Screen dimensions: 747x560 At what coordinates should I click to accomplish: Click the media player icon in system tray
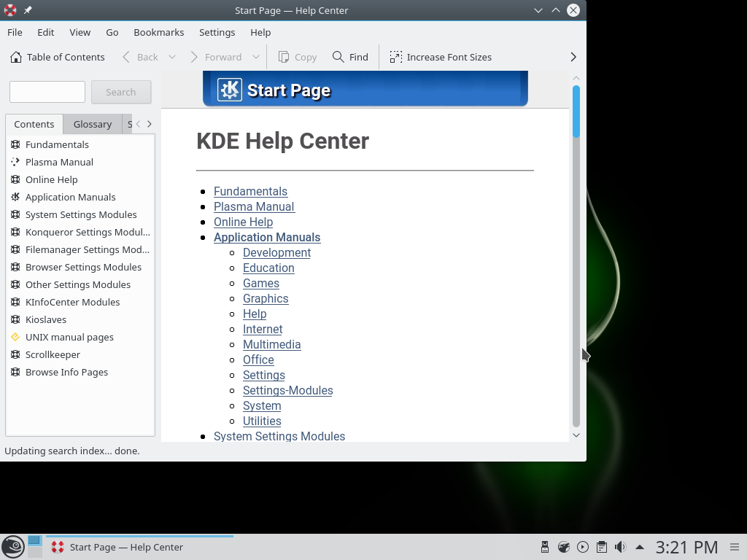click(x=583, y=547)
